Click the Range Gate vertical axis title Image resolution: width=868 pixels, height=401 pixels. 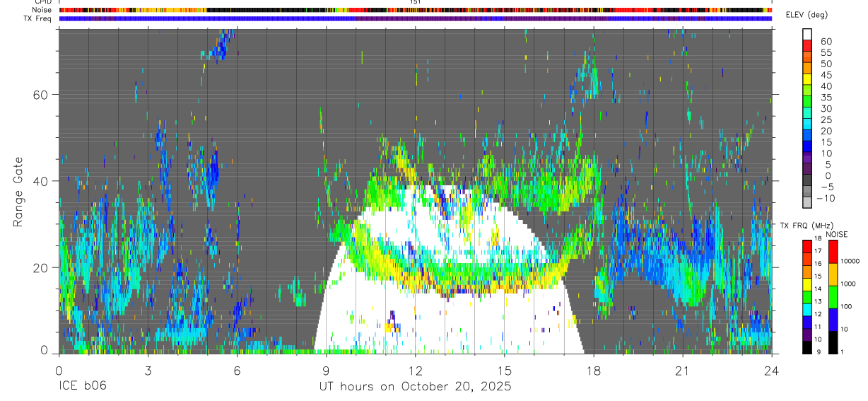coord(18,190)
